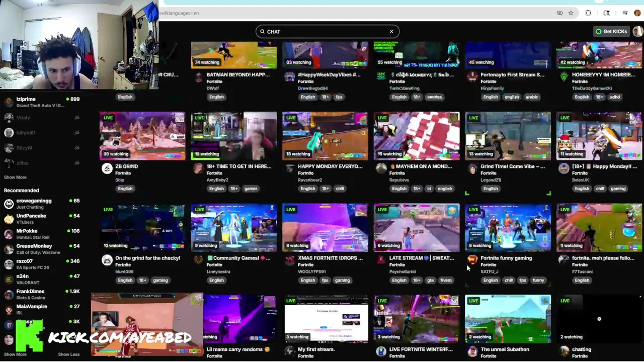Image resolution: width=644 pixels, height=362 pixels.
Task: Open Vitaly offline channel in the sidebar
Action: click(43, 118)
